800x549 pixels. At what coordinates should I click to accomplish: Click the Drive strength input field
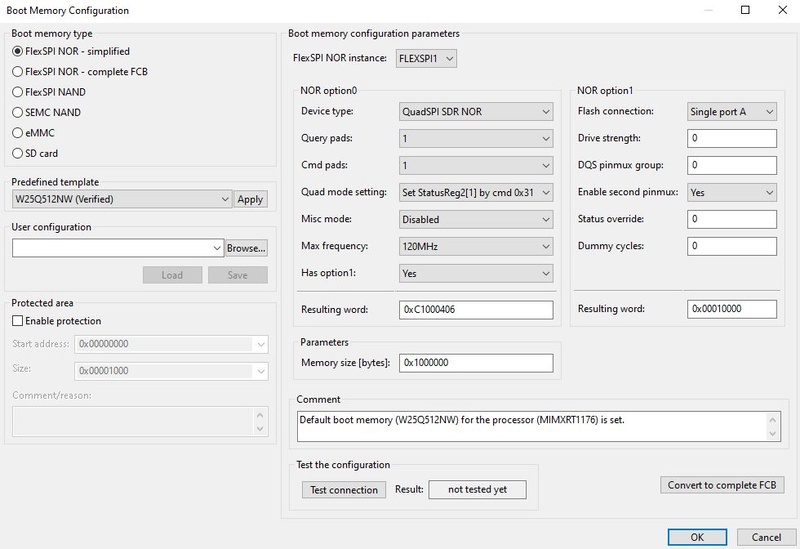coord(732,138)
